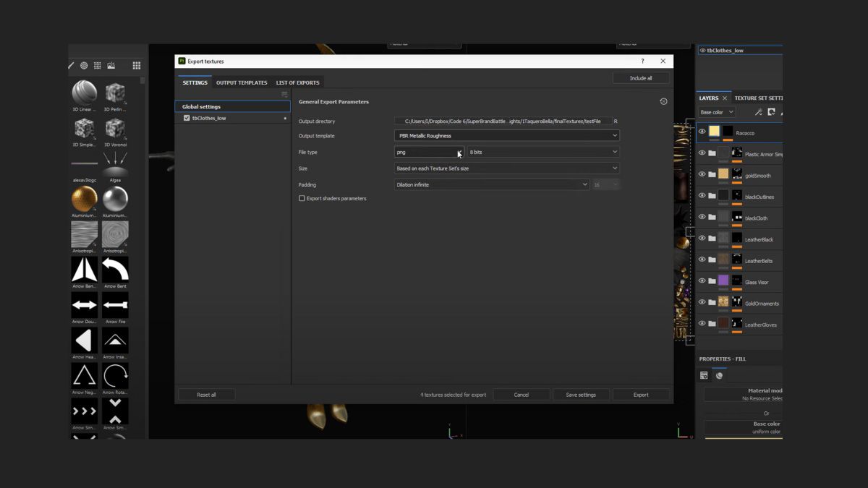
Task: Click the Output directory path field
Action: coord(503,121)
